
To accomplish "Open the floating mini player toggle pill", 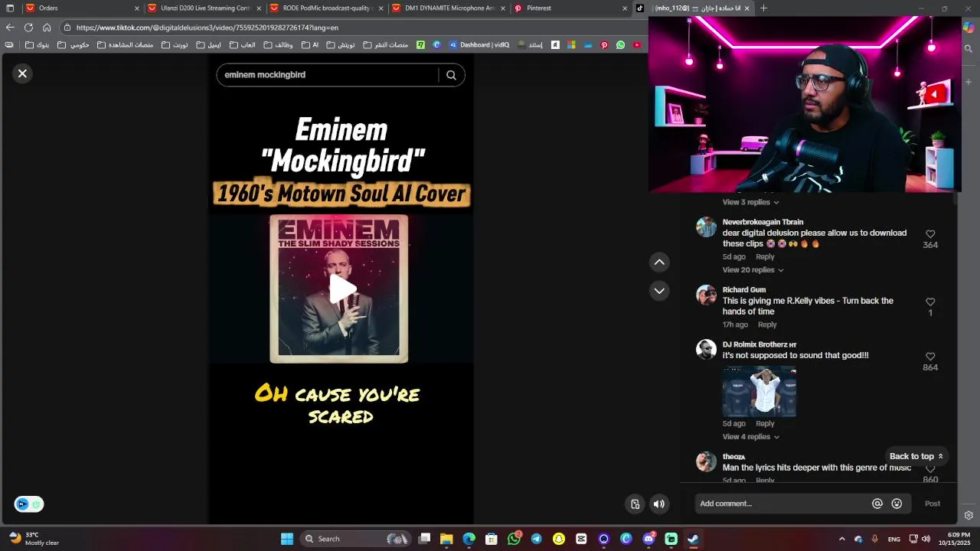I will point(29,504).
